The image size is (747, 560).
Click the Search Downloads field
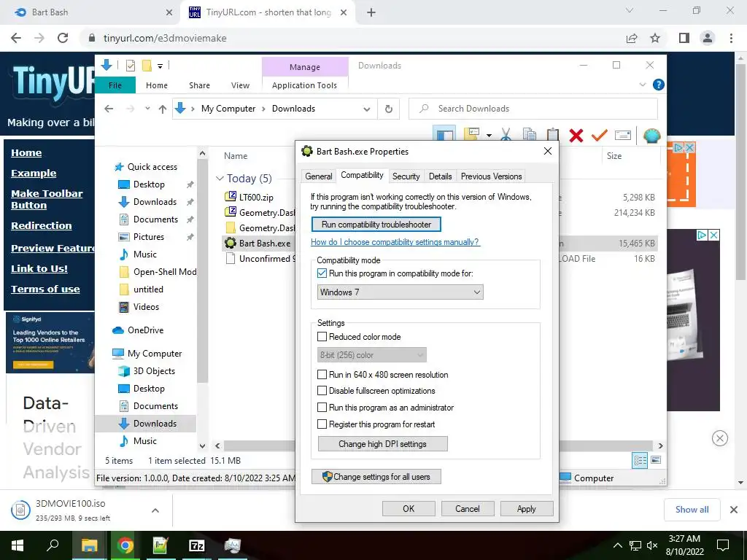[x=533, y=109]
